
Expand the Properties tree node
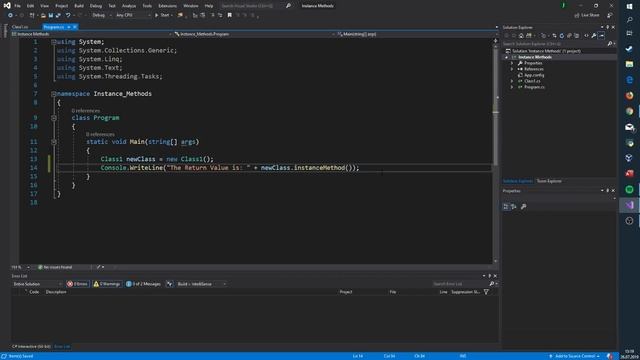tap(512, 63)
